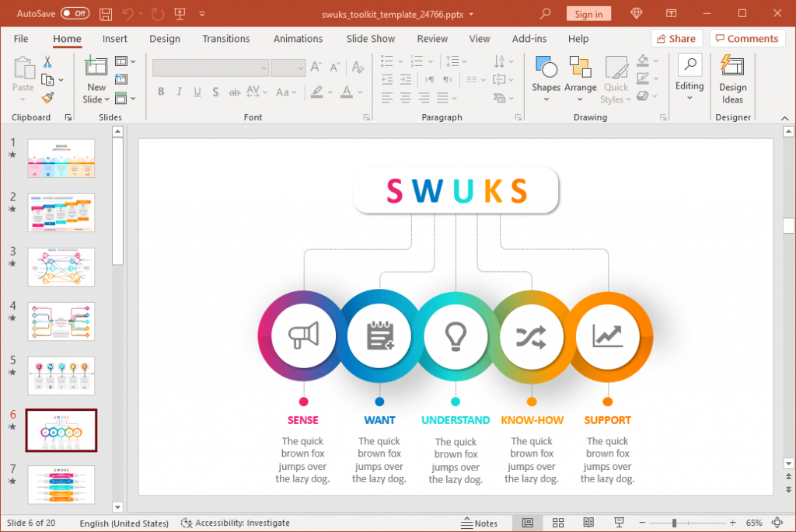Toggle AutoSave switch

pos(75,14)
